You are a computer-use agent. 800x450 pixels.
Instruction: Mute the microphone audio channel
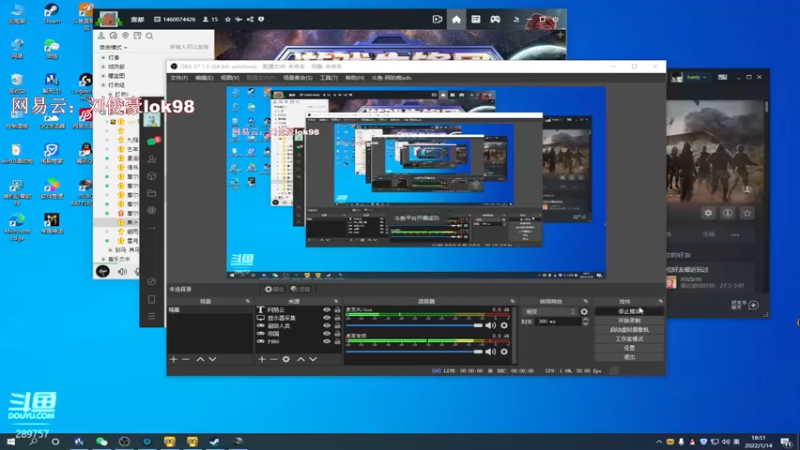[x=490, y=326]
